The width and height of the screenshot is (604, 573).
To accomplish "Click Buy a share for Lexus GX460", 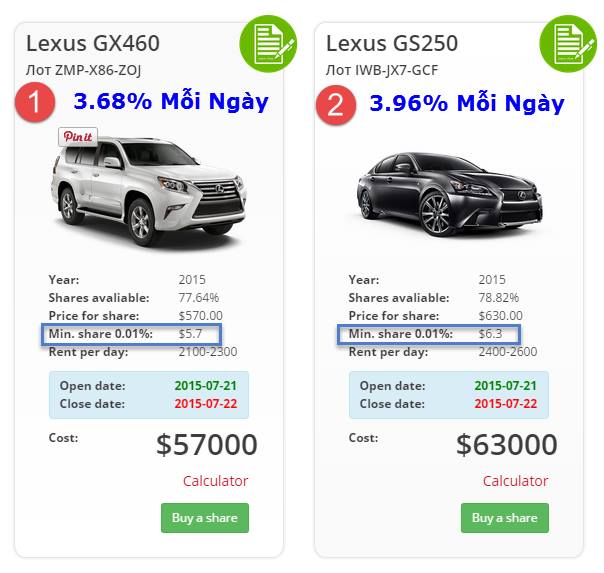I will click(204, 517).
